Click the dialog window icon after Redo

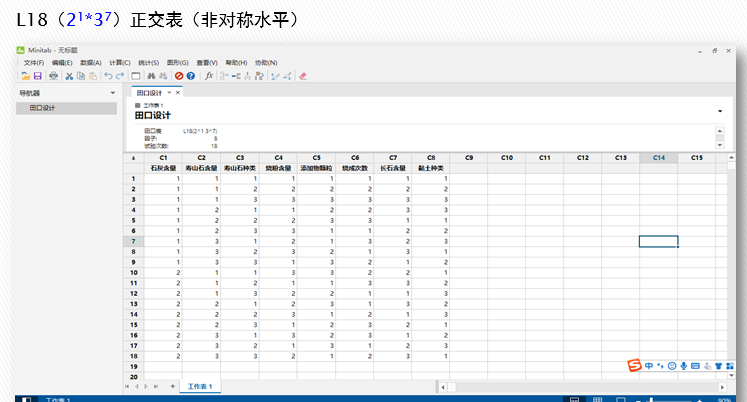coord(136,76)
